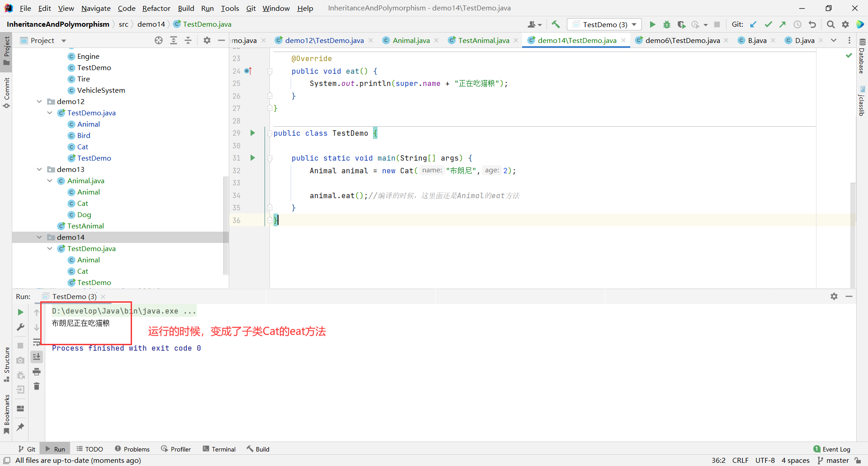Open Search Everywhere magnifier
This screenshot has width=868, height=466.
pos(831,24)
